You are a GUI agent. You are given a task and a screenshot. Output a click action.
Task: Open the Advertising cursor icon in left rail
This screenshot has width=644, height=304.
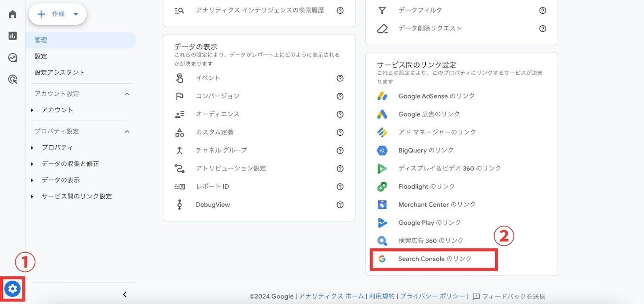13,79
